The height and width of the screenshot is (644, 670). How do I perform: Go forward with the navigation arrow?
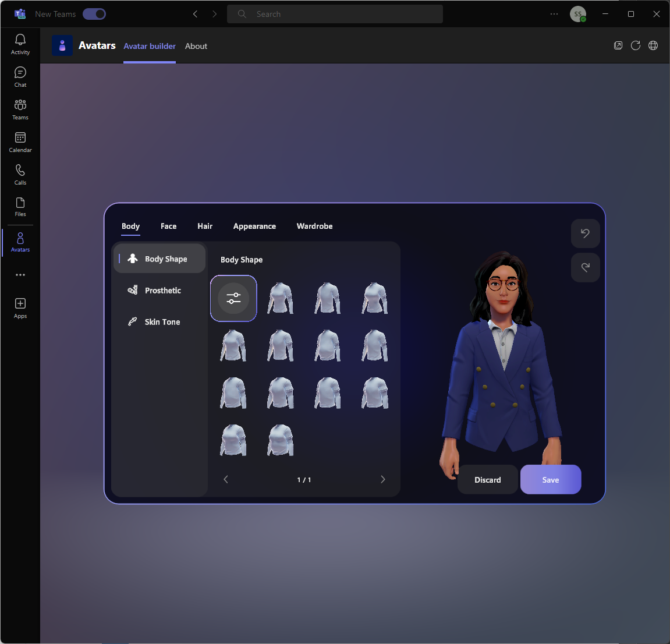click(214, 14)
